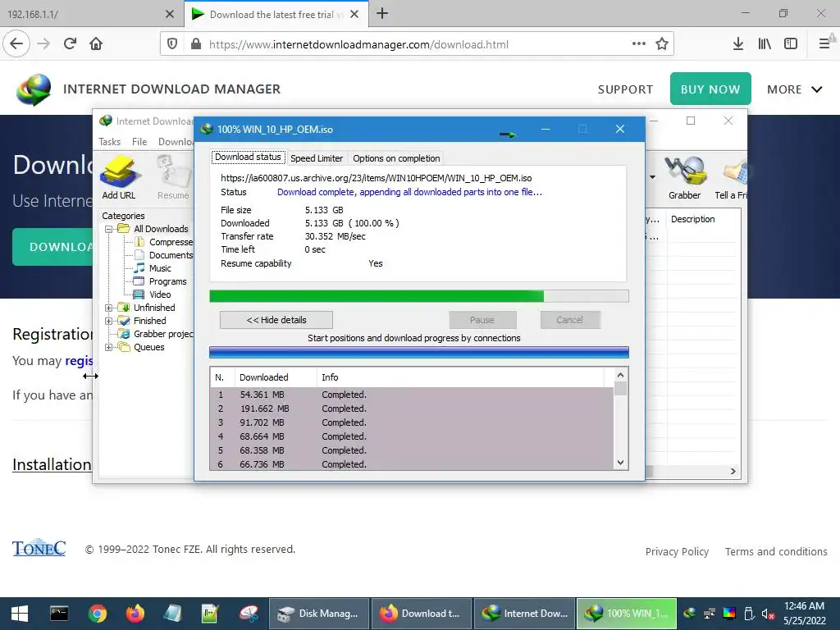Open the Firefox library icon
Screen dimensions: 840x630
point(765,44)
